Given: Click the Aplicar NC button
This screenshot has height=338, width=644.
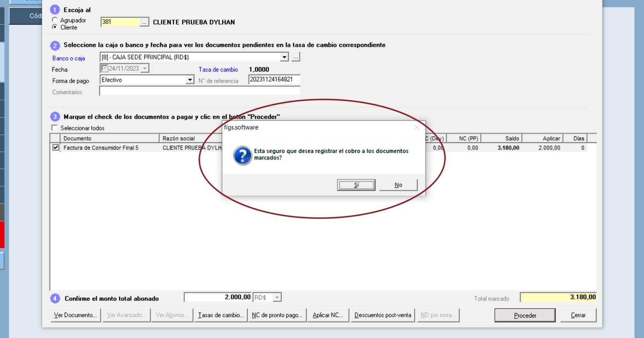Looking at the screenshot, I should click(x=328, y=315).
